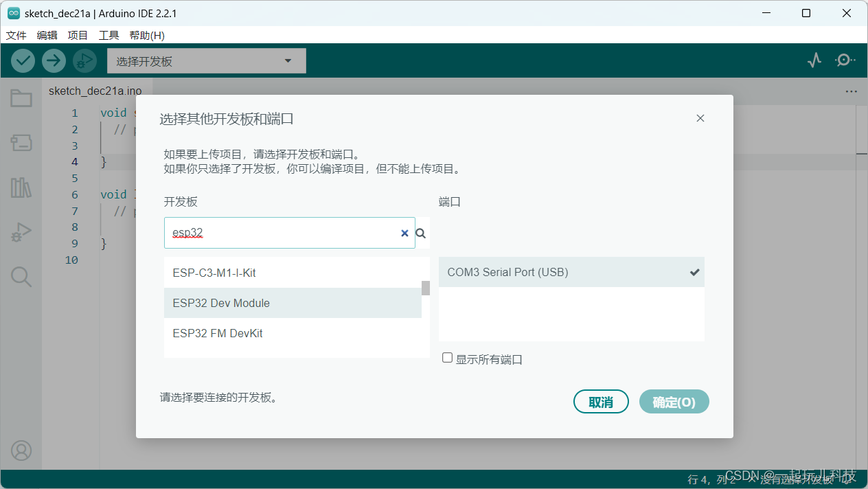Viewport: 868px width, 489px height.
Task: Click the board search magnifier icon
Action: click(421, 234)
